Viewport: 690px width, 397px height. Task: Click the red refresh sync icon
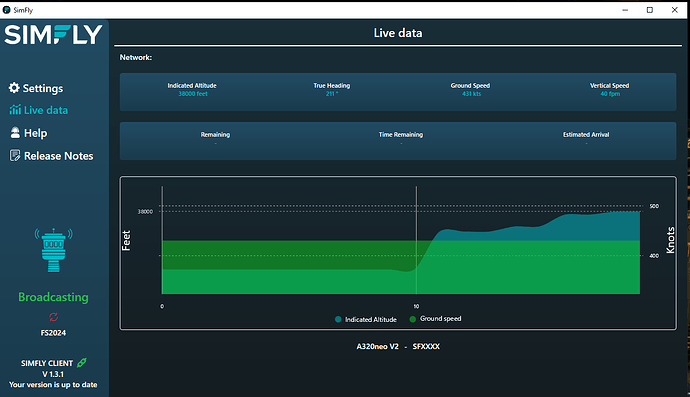pos(54,317)
